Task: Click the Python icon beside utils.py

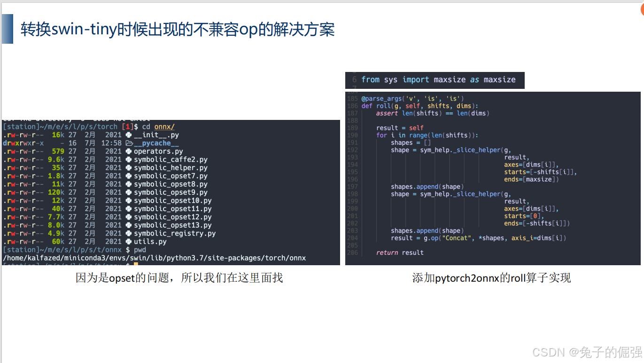Action: coord(129,242)
